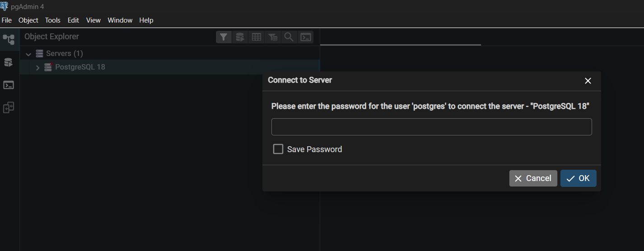Open the Tools menu

pyautogui.click(x=53, y=20)
